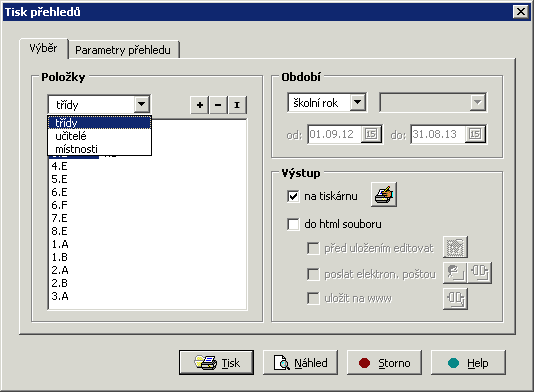Viewport: 534px width, 392px height.
Task: Click the plus icon to select all items
Action: (200, 105)
